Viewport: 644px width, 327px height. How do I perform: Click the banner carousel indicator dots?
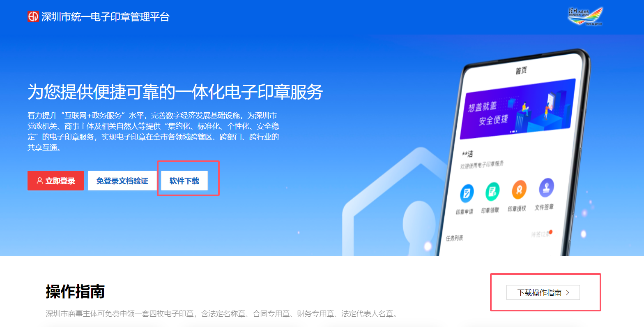513,132
